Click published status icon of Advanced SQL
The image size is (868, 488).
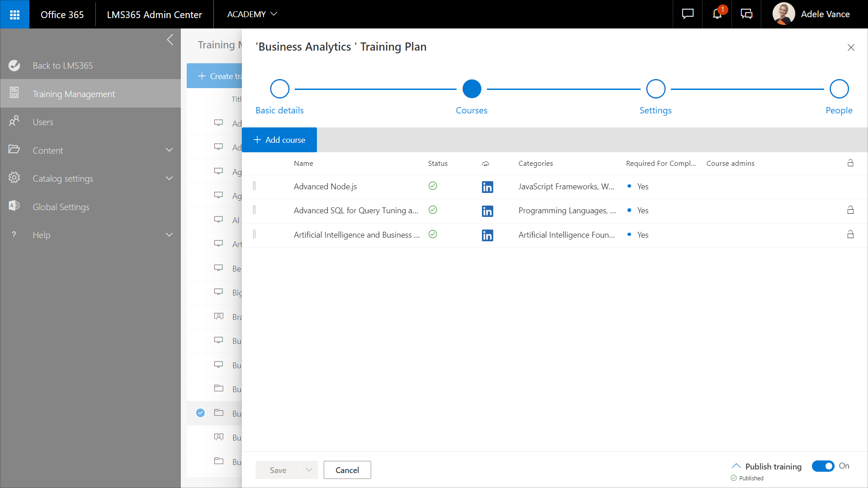coord(433,210)
